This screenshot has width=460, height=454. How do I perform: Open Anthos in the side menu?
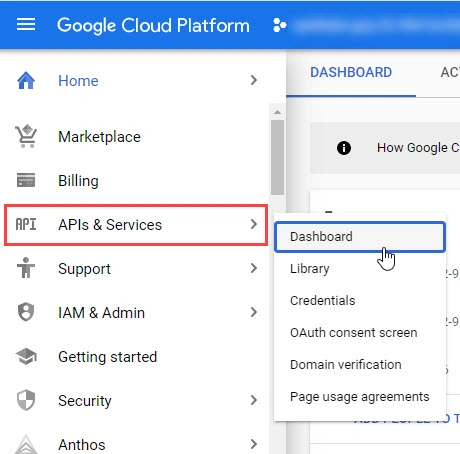pyautogui.click(x=82, y=445)
